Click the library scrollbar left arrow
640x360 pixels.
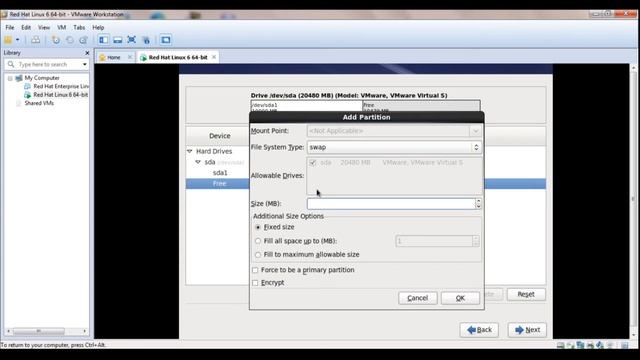8,331
